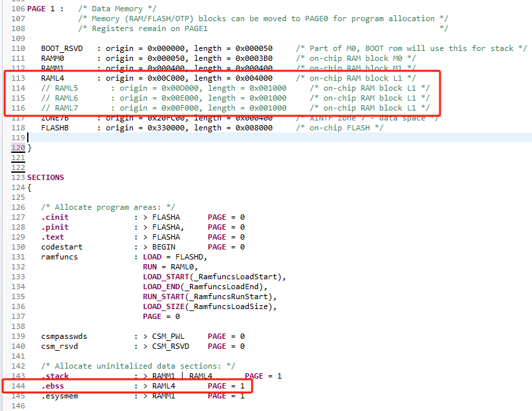Click the underlined line number 122
532x411 pixels.
[17, 167]
